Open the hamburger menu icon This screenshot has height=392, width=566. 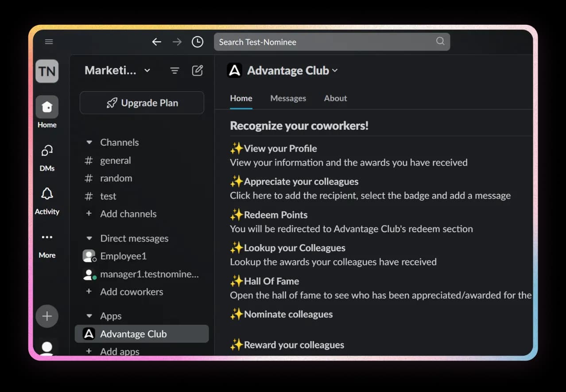click(49, 42)
